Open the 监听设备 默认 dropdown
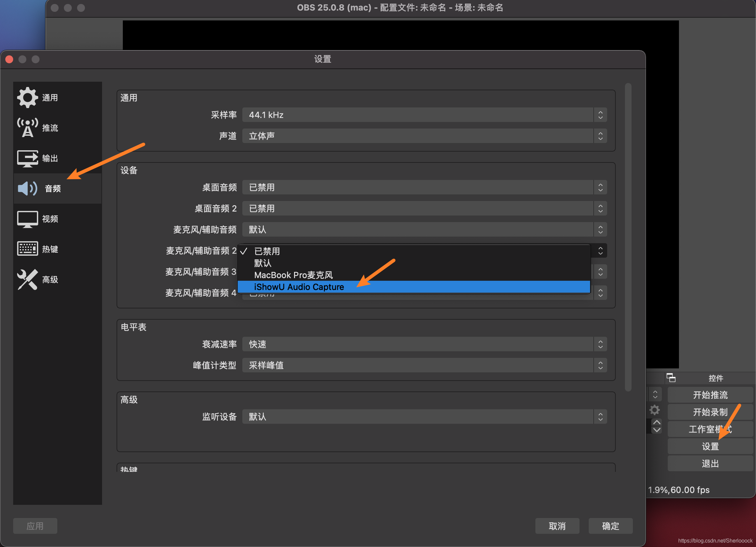Image resolution: width=756 pixels, height=547 pixels. click(x=424, y=417)
